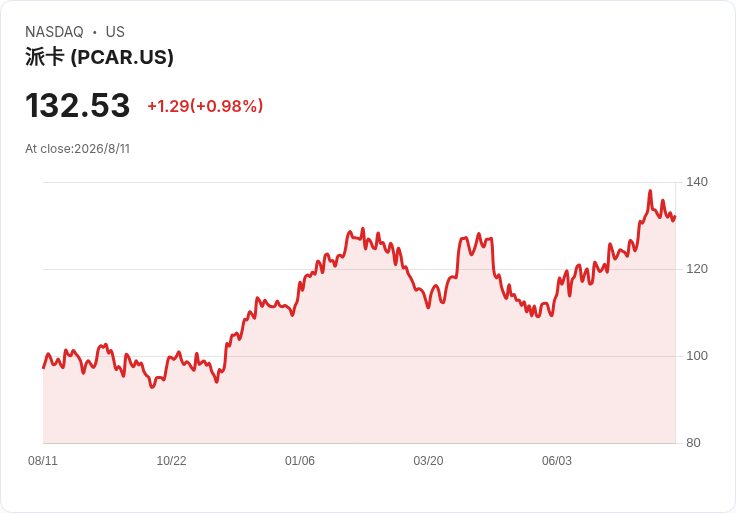Click the US market label
The height and width of the screenshot is (513, 736).
115,32
